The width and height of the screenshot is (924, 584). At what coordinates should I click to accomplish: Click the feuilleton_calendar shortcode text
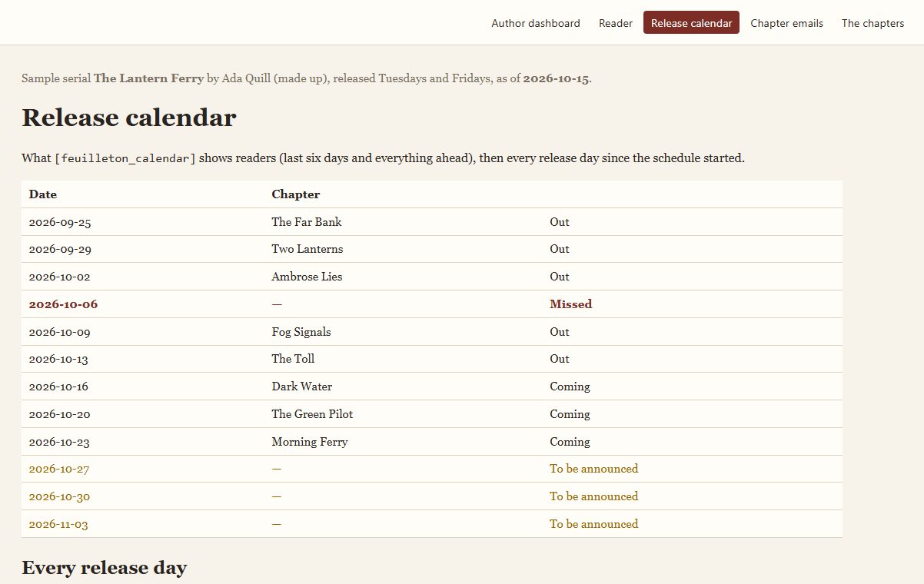[125, 158]
